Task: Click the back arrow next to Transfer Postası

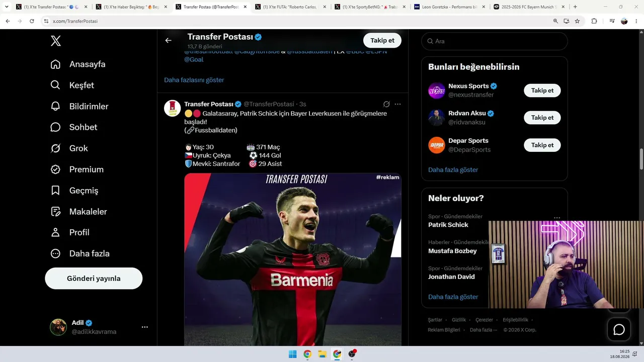Action: (x=168, y=40)
